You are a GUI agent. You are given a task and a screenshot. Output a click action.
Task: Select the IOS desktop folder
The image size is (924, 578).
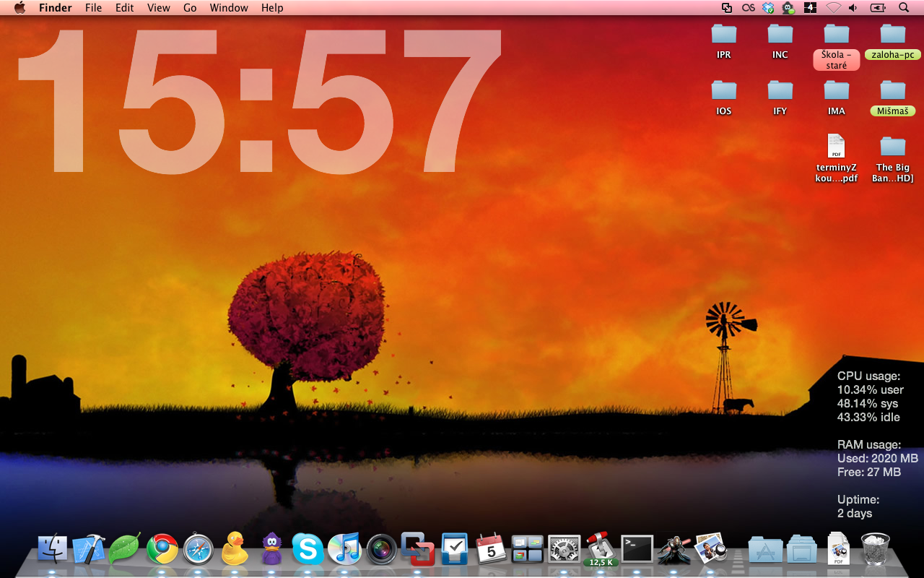[724, 90]
